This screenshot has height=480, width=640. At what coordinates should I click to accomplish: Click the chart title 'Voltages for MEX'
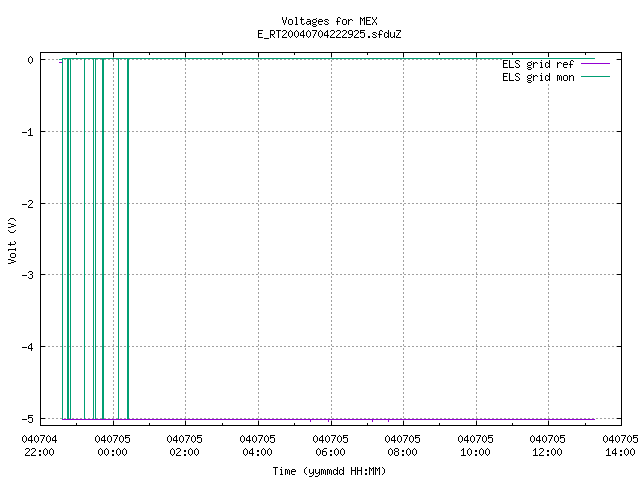[329, 21]
